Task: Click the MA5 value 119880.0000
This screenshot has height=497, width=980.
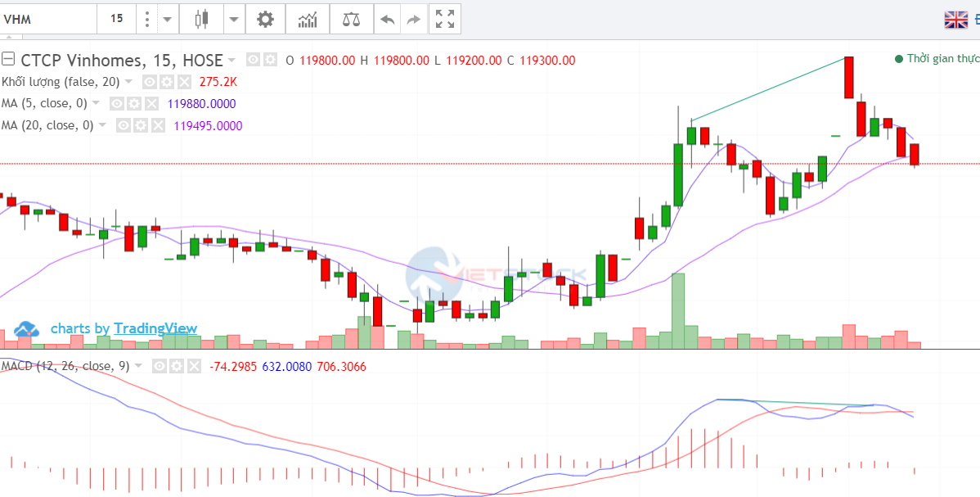Action: (202, 103)
